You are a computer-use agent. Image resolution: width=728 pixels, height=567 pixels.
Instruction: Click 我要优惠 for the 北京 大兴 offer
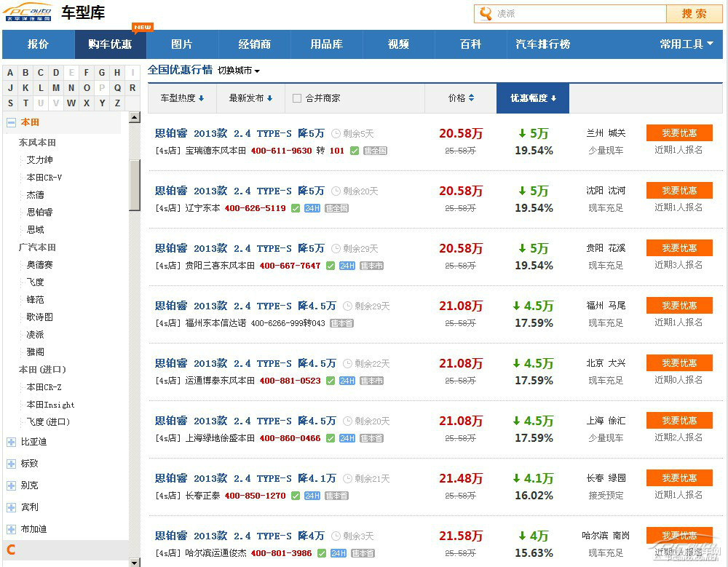click(x=679, y=363)
